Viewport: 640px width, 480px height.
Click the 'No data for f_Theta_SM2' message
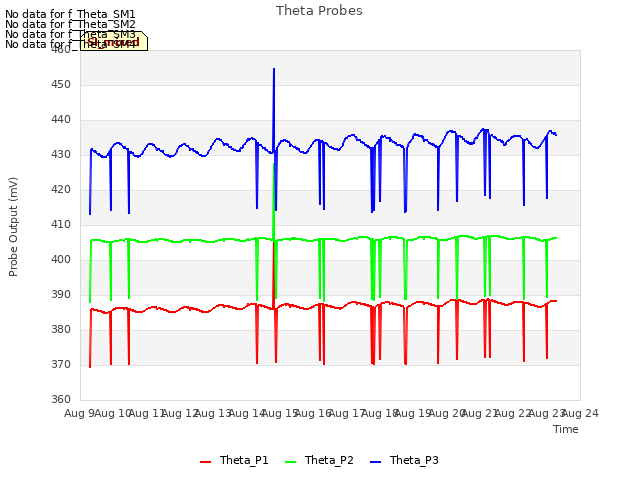[70, 24]
